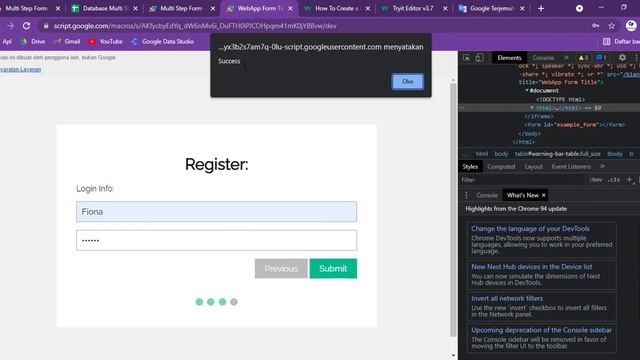Close the Tryit Editor v3.7 tab

(x=445, y=8)
